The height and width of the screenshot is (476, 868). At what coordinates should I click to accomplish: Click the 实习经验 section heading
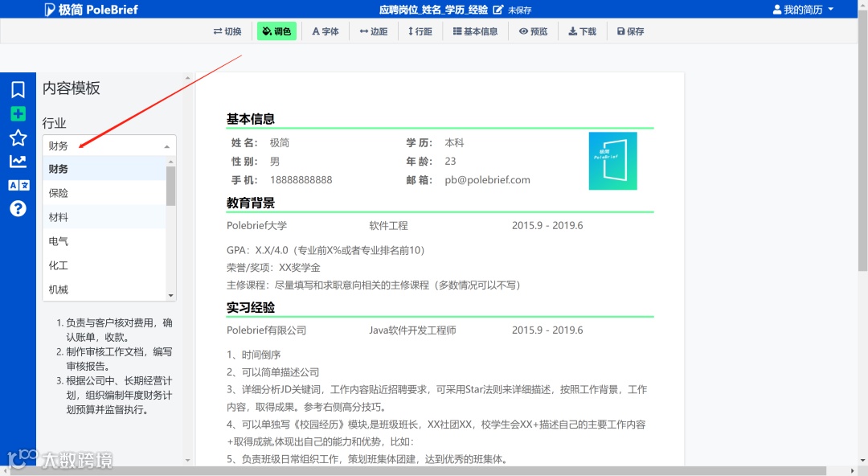tap(250, 307)
